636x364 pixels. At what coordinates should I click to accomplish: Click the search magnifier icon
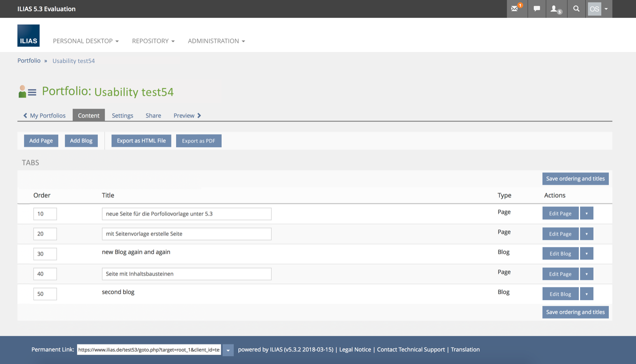[576, 9]
